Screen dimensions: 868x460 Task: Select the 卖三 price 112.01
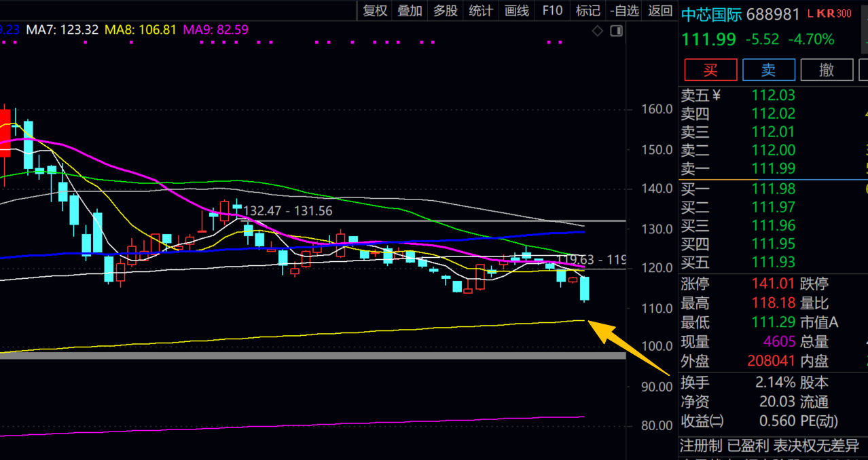pyautogui.click(x=774, y=132)
